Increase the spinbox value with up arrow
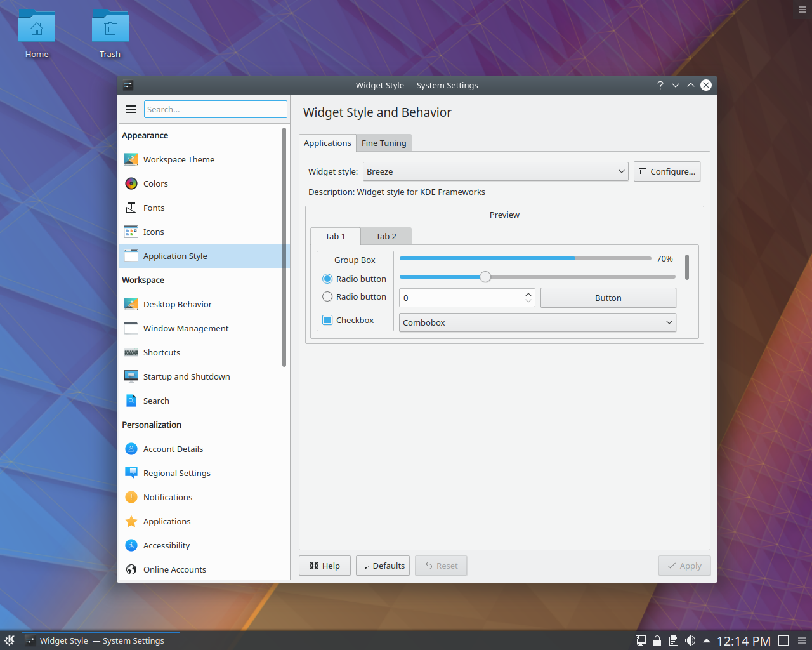Screen dimensions: 812x650 point(528,294)
